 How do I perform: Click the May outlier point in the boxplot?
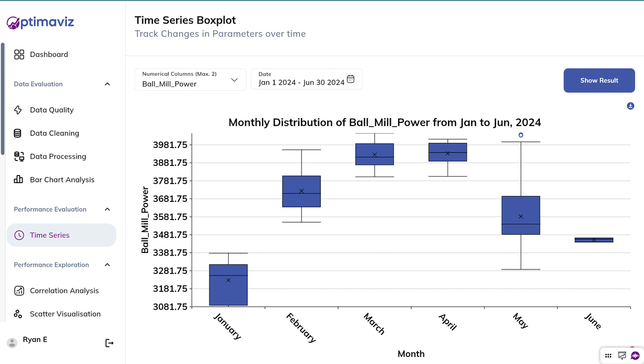521,135
